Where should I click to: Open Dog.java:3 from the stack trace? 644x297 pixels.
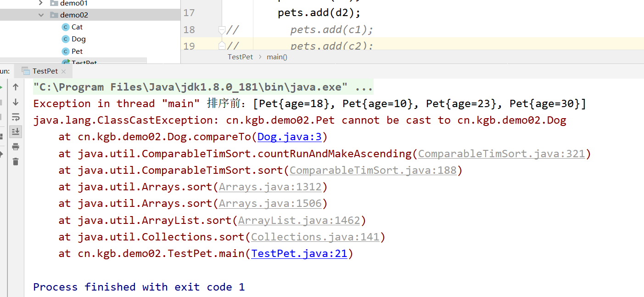[x=289, y=136]
